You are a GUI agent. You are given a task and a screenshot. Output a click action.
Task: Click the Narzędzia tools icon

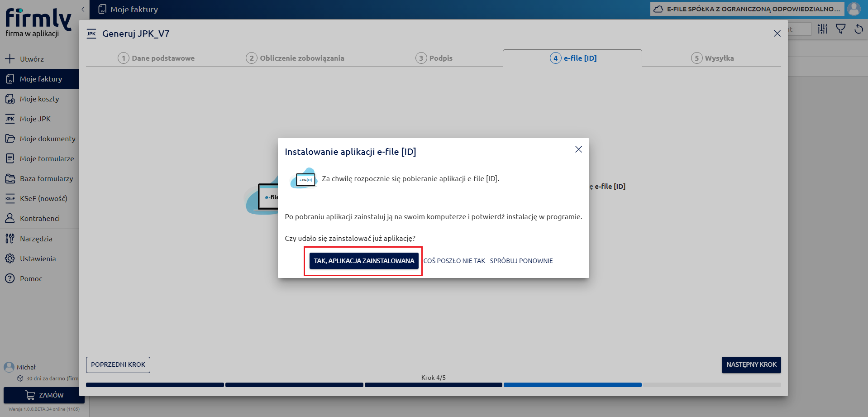10,239
